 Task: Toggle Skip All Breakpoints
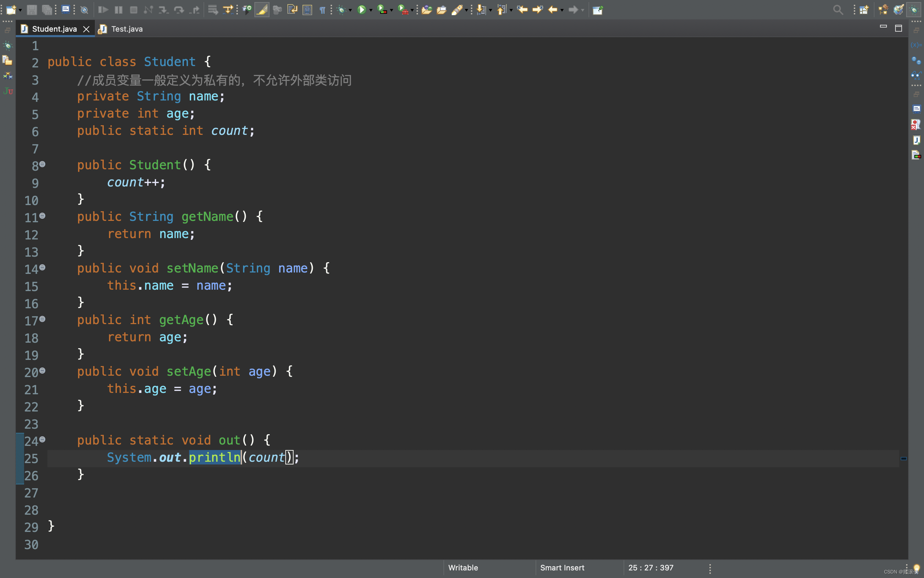coord(84,10)
